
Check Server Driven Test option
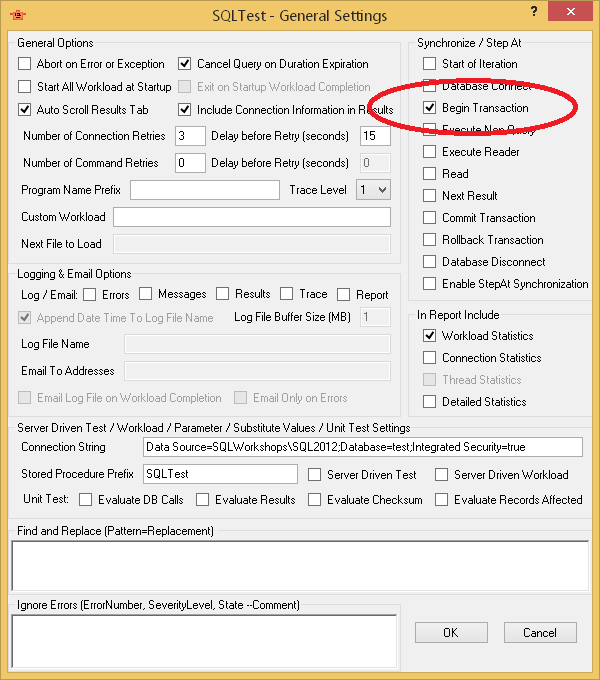(315, 474)
